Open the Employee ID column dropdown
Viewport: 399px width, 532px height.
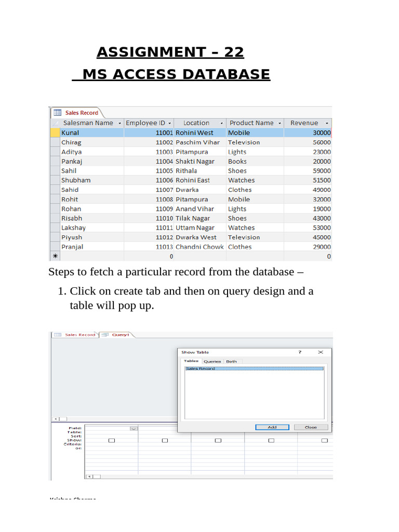click(170, 123)
